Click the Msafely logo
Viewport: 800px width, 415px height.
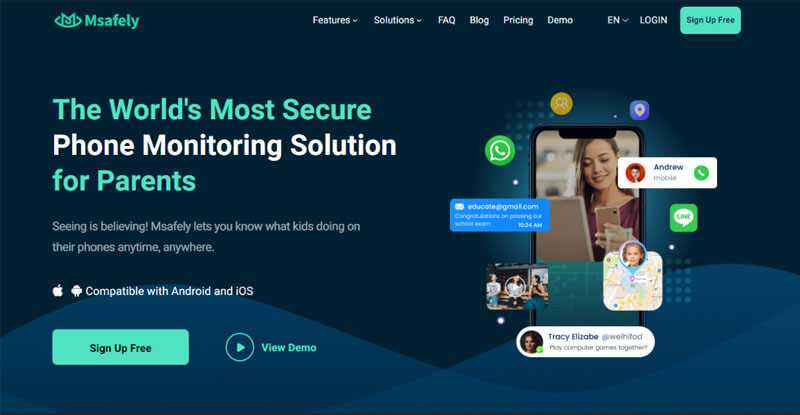[x=97, y=20]
